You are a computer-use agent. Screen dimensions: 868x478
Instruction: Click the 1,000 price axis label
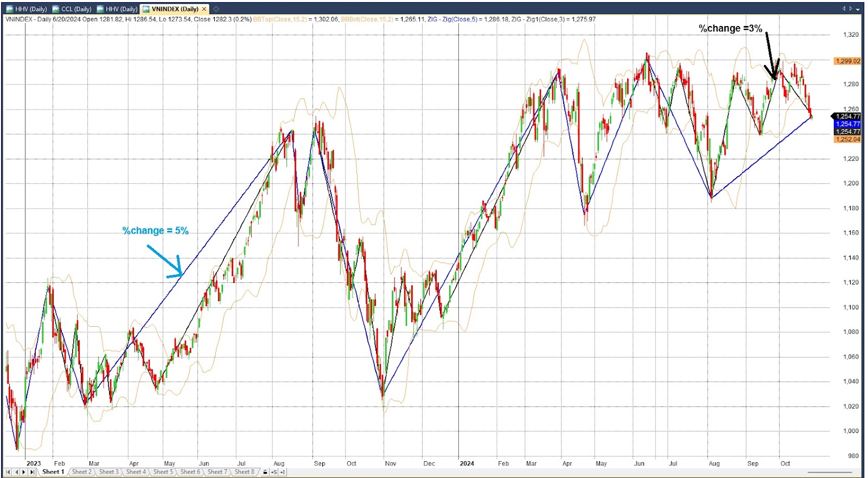click(850, 431)
